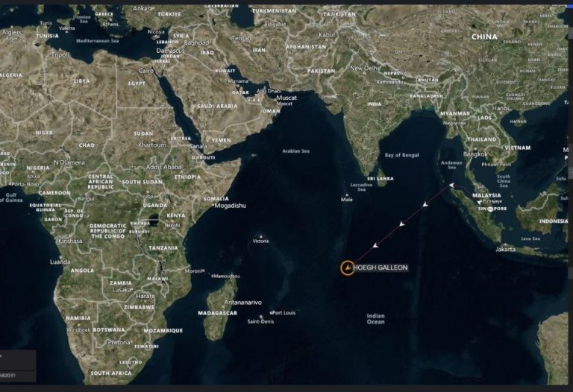Click the SOUTH AFRICA country label

pyautogui.click(x=110, y=373)
